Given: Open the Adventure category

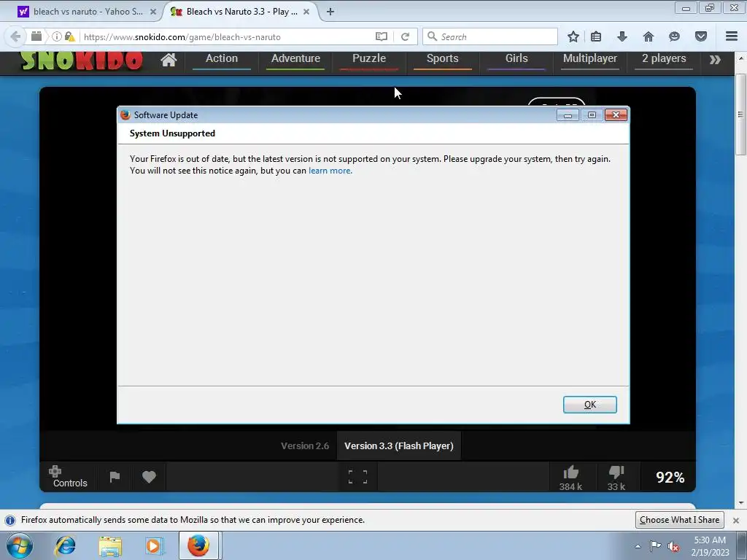Looking at the screenshot, I should coord(295,59).
